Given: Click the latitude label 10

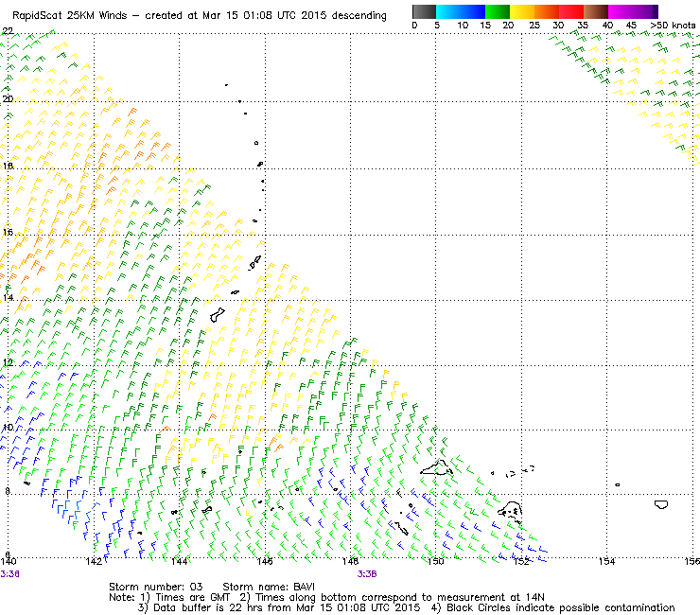Looking at the screenshot, I should point(8,428).
